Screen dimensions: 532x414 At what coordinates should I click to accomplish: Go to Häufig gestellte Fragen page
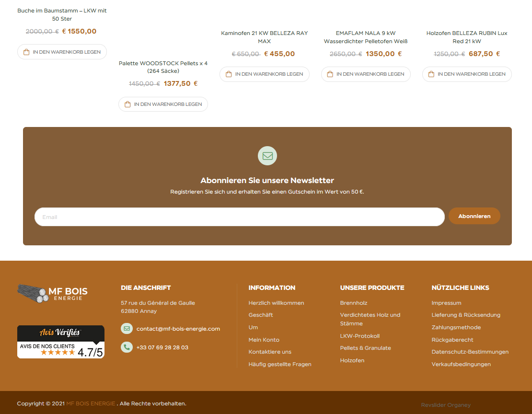pos(280,364)
